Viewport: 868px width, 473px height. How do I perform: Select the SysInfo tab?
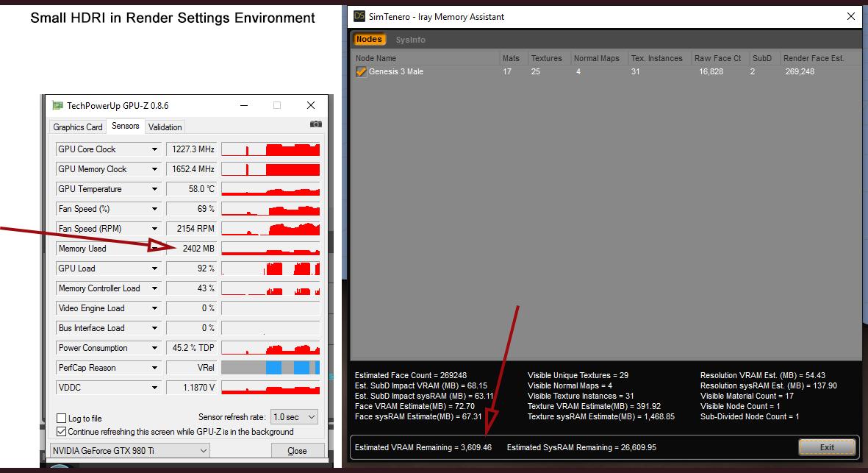click(x=410, y=40)
